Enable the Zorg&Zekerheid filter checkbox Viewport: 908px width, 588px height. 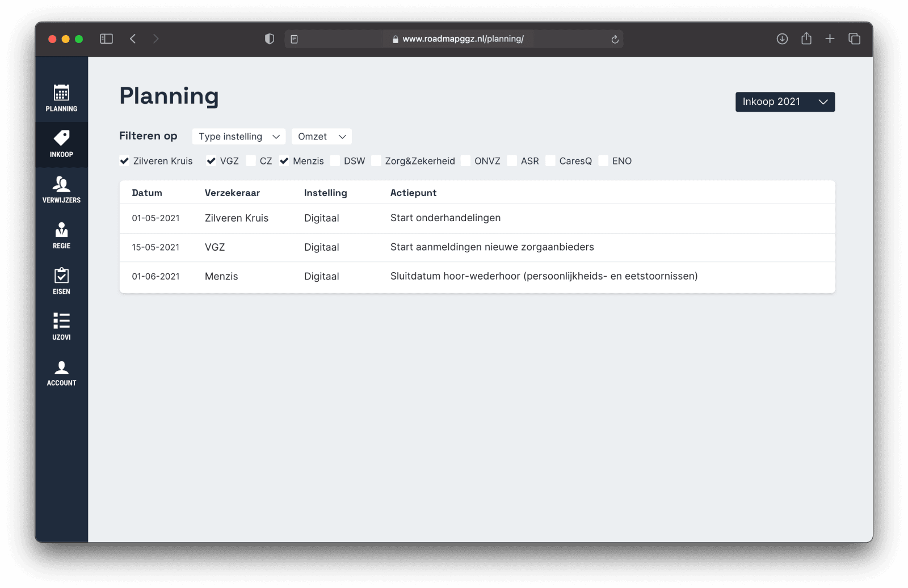[376, 161]
